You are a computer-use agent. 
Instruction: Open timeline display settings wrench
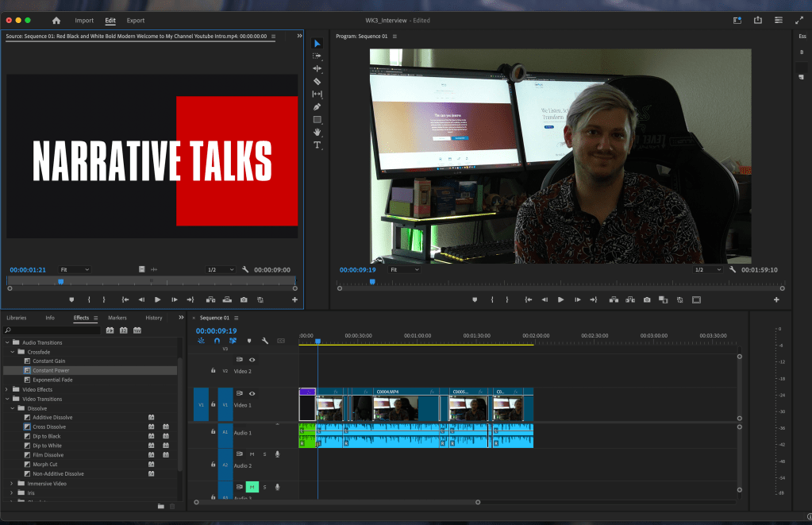tap(264, 341)
